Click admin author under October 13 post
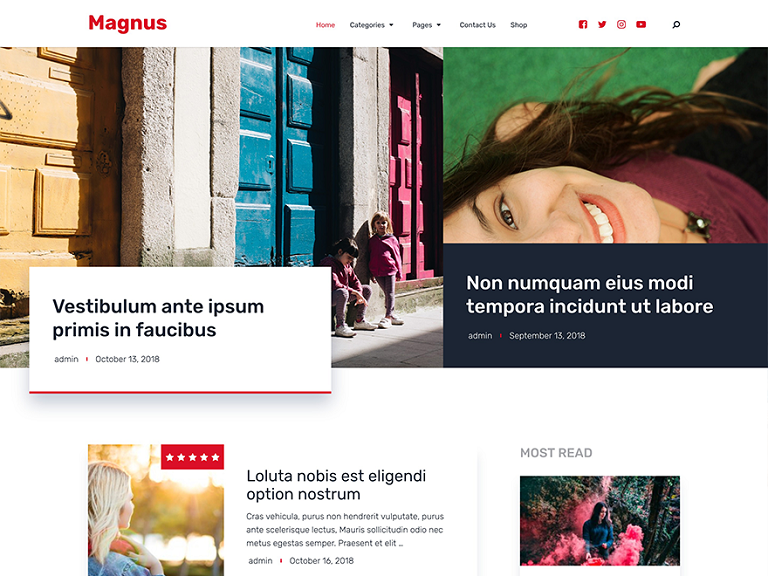Image resolution: width=768 pixels, height=576 pixels. click(x=66, y=359)
